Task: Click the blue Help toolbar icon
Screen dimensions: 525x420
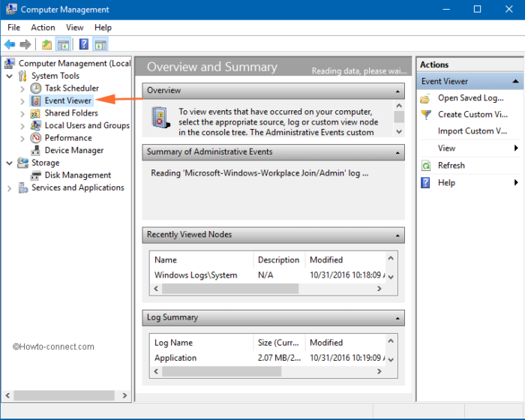Action: point(83,45)
